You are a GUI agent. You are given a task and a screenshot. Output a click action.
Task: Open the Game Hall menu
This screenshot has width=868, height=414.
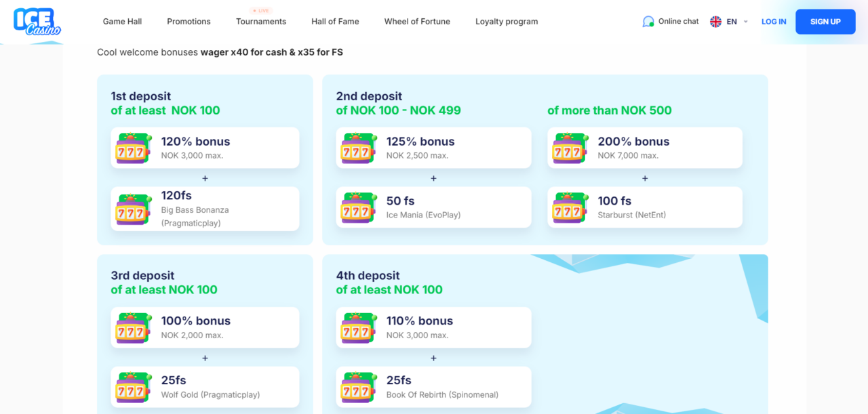(122, 22)
